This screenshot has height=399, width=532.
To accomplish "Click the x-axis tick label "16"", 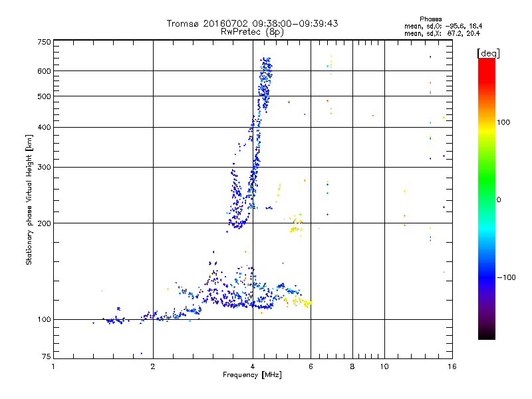I will click(x=452, y=366).
